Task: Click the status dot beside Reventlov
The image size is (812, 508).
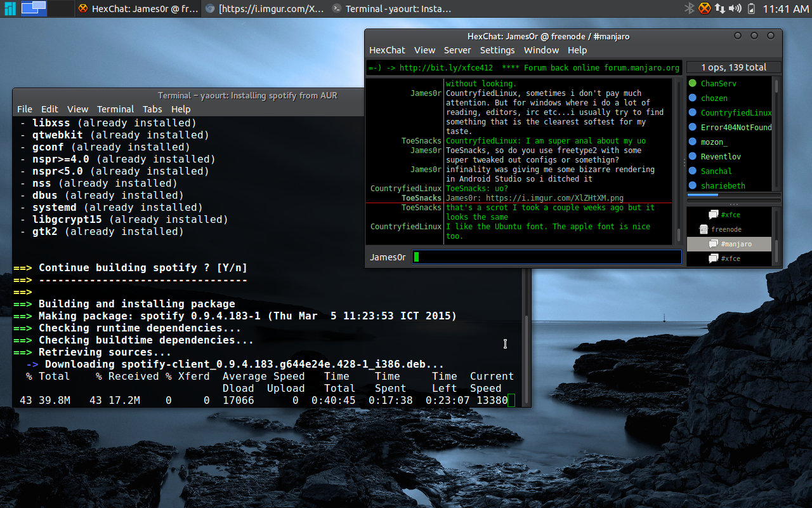Action: point(693,156)
